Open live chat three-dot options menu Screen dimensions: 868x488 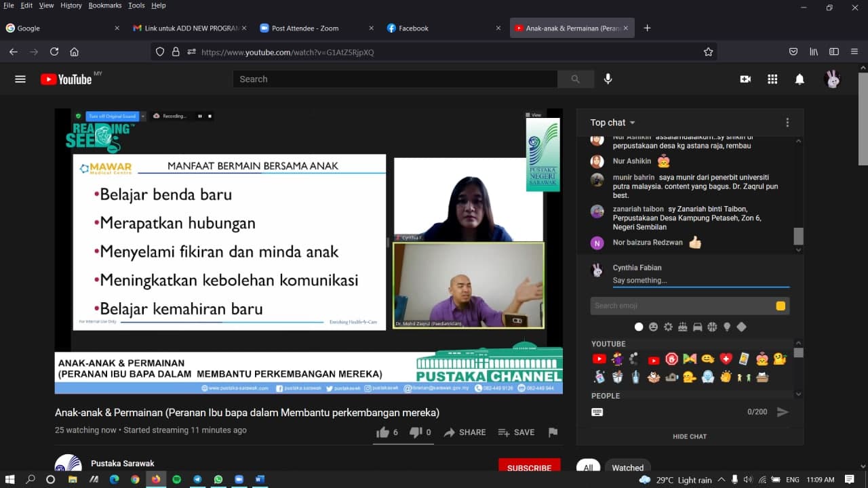click(x=787, y=123)
